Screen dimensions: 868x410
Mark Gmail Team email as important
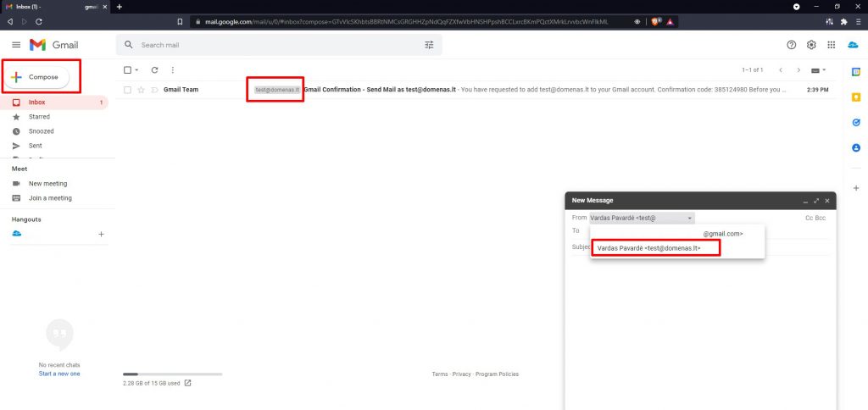coord(154,90)
